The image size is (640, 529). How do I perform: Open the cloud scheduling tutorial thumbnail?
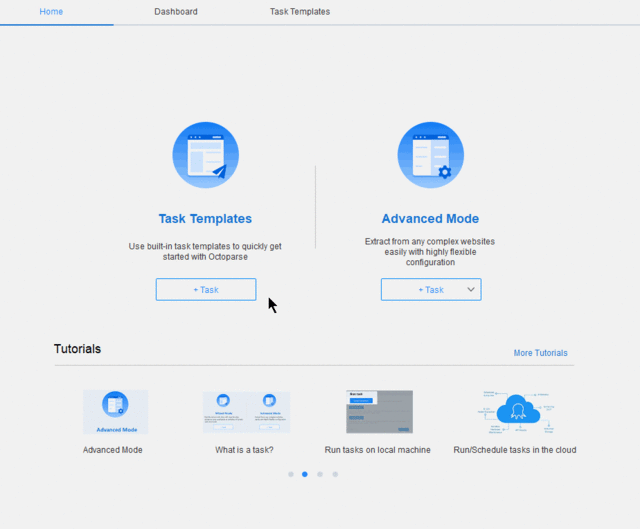(517, 412)
